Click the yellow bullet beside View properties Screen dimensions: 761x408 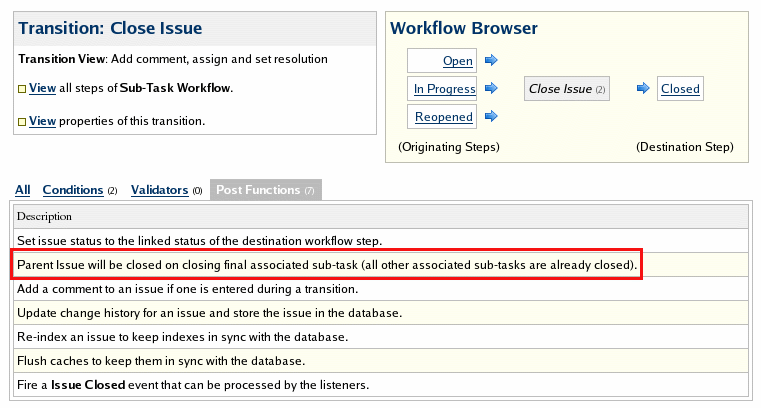pyautogui.click(x=22, y=122)
